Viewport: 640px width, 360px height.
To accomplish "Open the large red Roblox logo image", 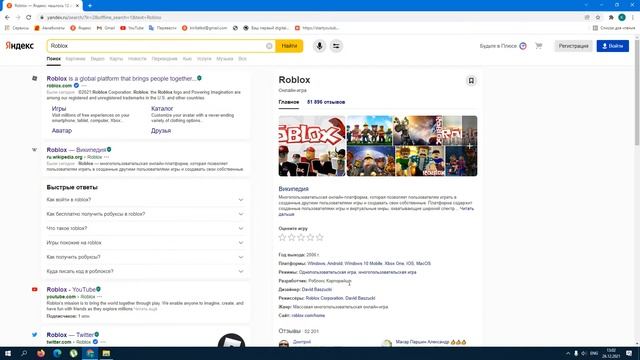I will click(x=312, y=146).
